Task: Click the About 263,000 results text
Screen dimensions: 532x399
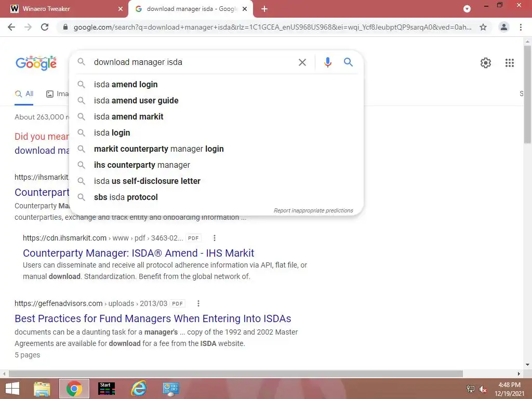Action: pyautogui.click(x=42, y=117)
